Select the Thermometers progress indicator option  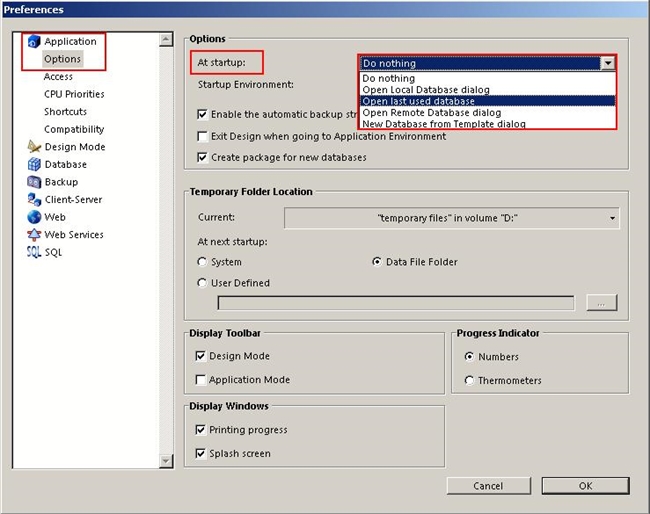click(x=470, y=380)
